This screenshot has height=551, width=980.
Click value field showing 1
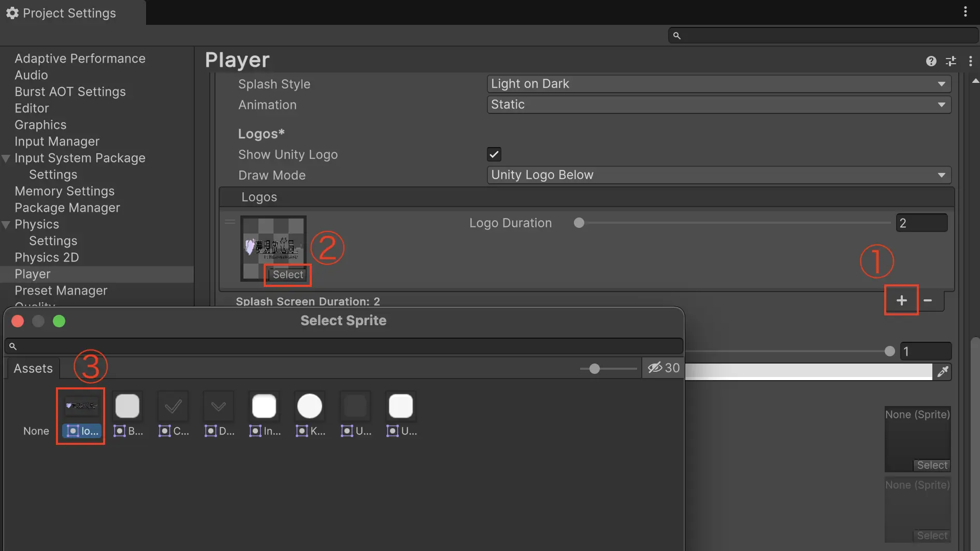pyautogui.click(x=926, y=351)
